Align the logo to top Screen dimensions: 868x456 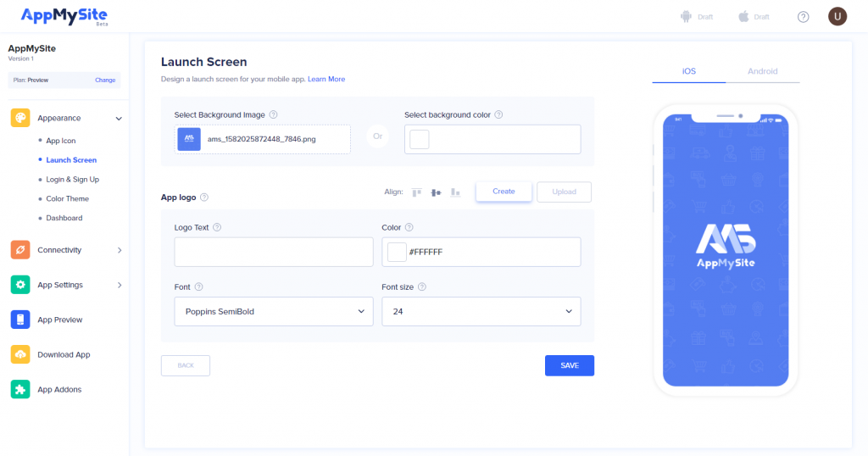[x=417, y=192]
